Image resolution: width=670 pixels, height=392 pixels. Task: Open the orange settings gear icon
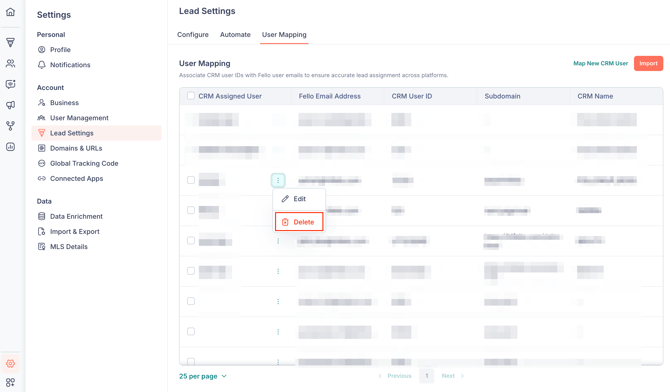pos(10,363)
